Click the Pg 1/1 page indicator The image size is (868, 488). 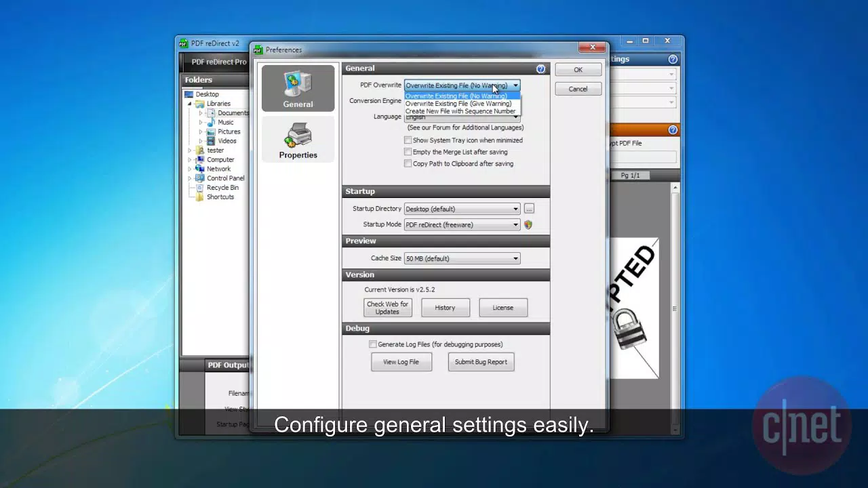click(x=630, y=176)
